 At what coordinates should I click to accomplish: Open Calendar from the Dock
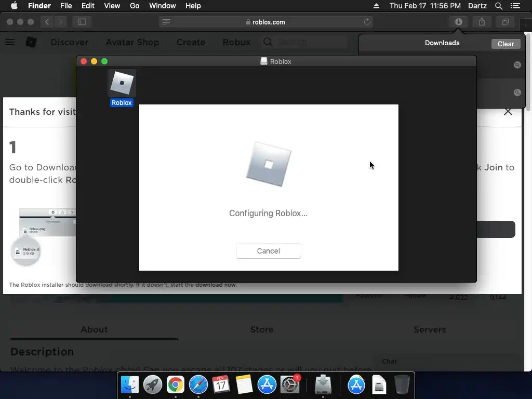click(221, 385)
